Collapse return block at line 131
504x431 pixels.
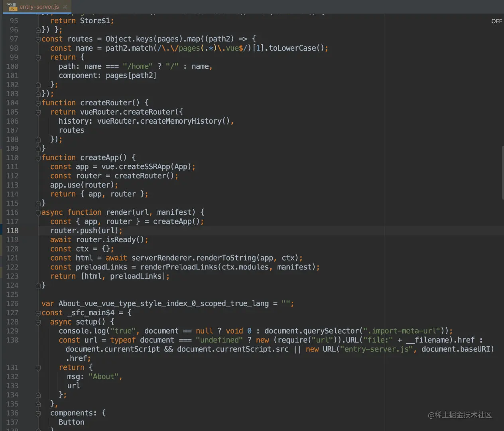coord(38,368)
